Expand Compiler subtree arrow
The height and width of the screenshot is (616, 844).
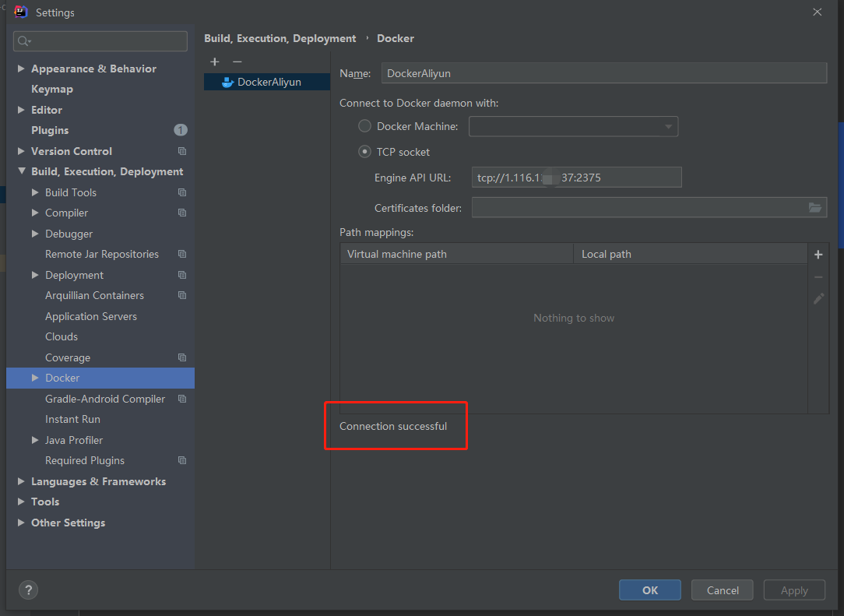[35, 213]
